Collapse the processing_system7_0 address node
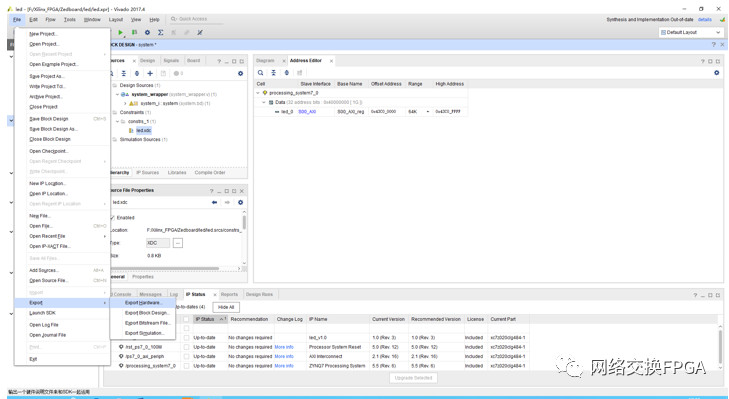This screenshot has height=399, width=729. coord(258,93)
